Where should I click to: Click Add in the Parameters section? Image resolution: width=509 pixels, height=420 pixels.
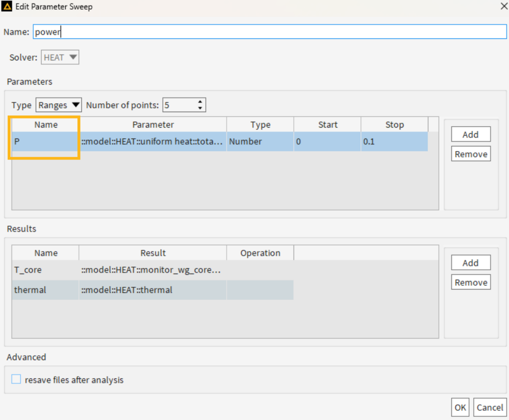(471, 134)
